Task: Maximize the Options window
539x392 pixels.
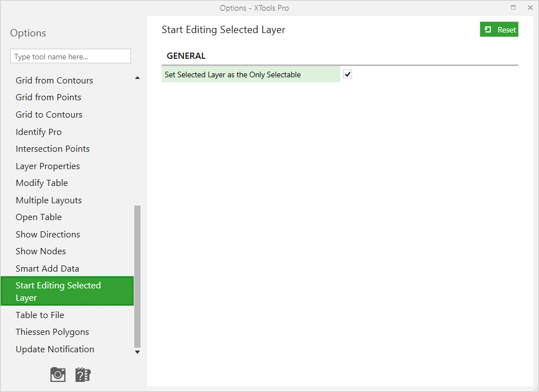Action: tap(513, 7)
